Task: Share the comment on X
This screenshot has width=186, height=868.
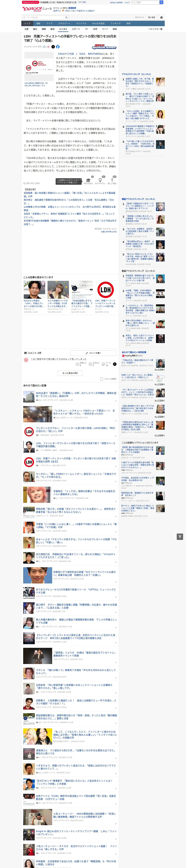Action: pyautogui.click(x=115, y=364)
